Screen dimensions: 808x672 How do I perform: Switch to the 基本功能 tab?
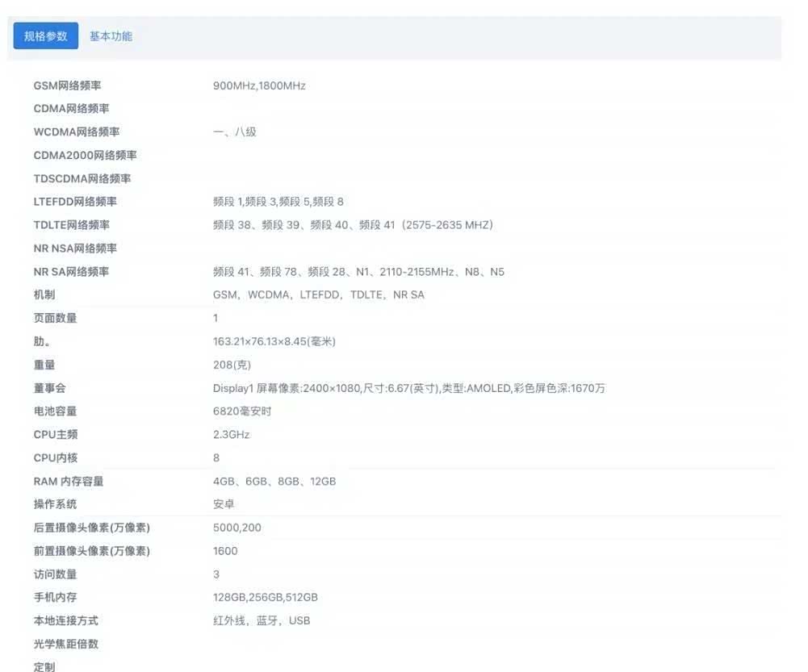(111, 36)
